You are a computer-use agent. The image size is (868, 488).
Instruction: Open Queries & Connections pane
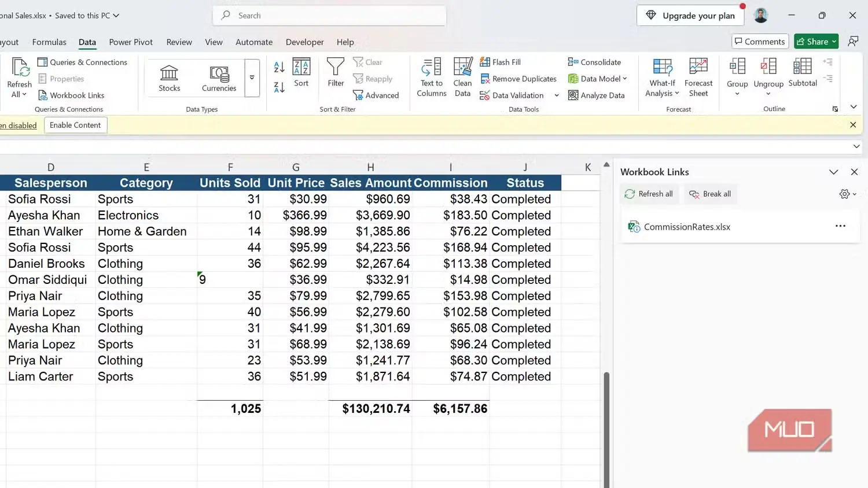(x=82, y=62)
